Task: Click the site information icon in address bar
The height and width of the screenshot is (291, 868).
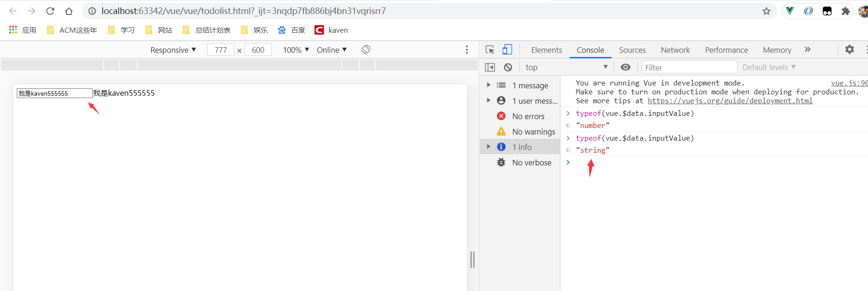Action: 92,11
